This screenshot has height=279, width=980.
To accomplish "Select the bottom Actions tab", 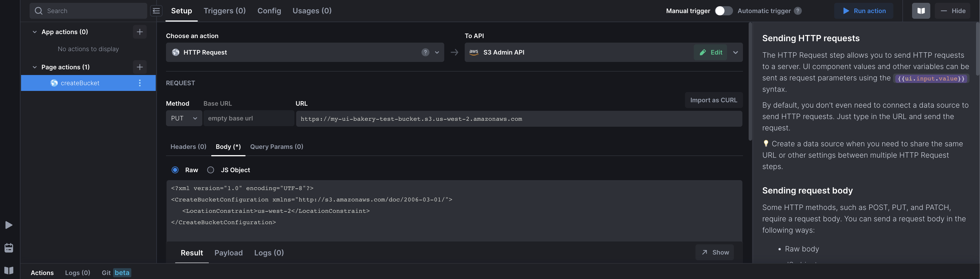I will tap(42, 272).
